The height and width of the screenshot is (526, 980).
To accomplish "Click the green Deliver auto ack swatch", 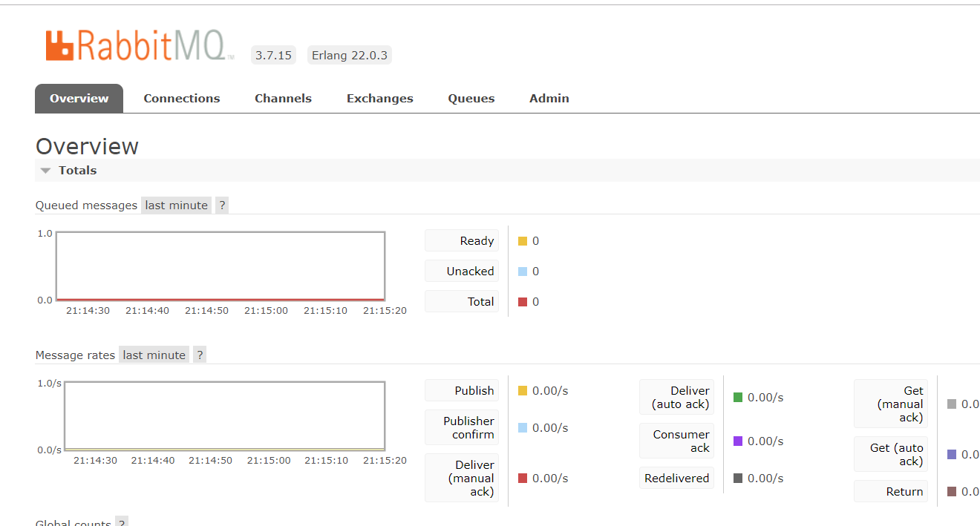I will pos(738,398).
